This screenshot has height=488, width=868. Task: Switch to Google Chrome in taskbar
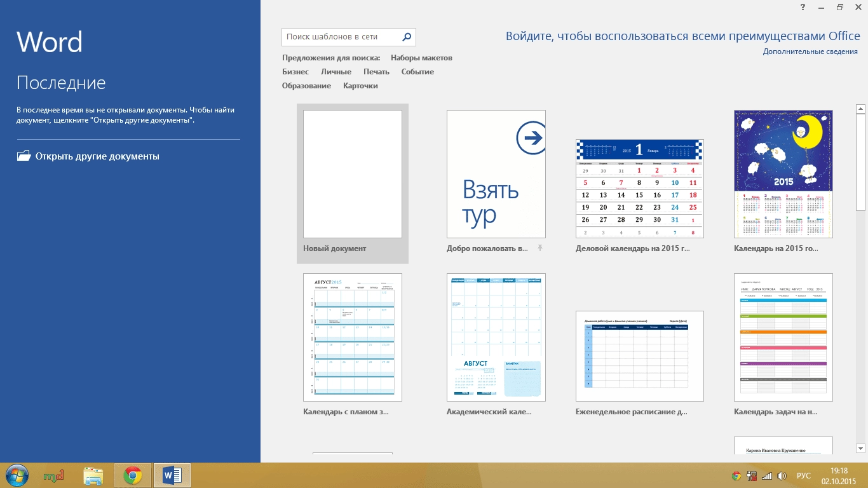(133, 475)
